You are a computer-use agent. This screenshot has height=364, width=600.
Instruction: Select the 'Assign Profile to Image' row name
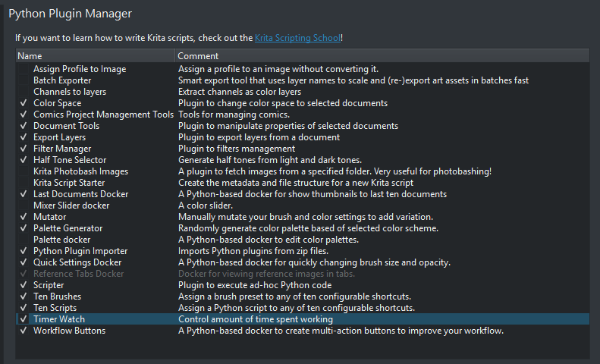tap(80, 69)
